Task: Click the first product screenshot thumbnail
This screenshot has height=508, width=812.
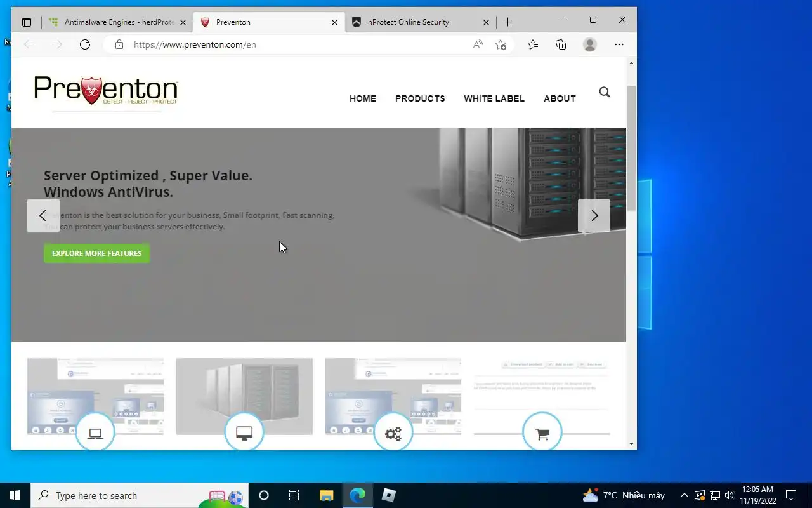Action: pos(95,396)
